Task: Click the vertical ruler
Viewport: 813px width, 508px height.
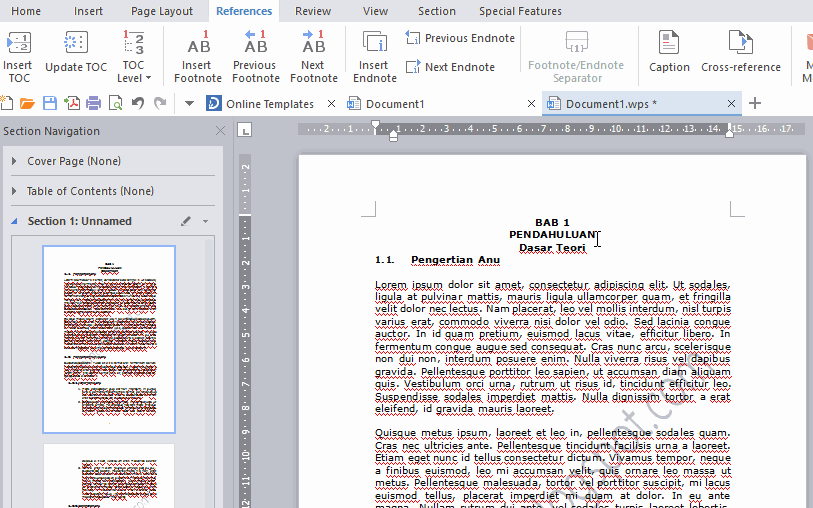Action: coord(245,331)
